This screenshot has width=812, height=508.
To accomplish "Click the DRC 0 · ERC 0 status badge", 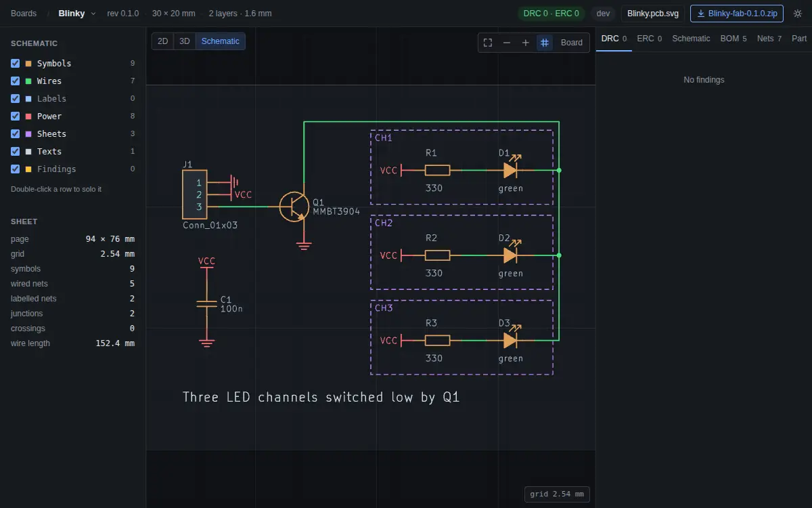I will (551, 14).
